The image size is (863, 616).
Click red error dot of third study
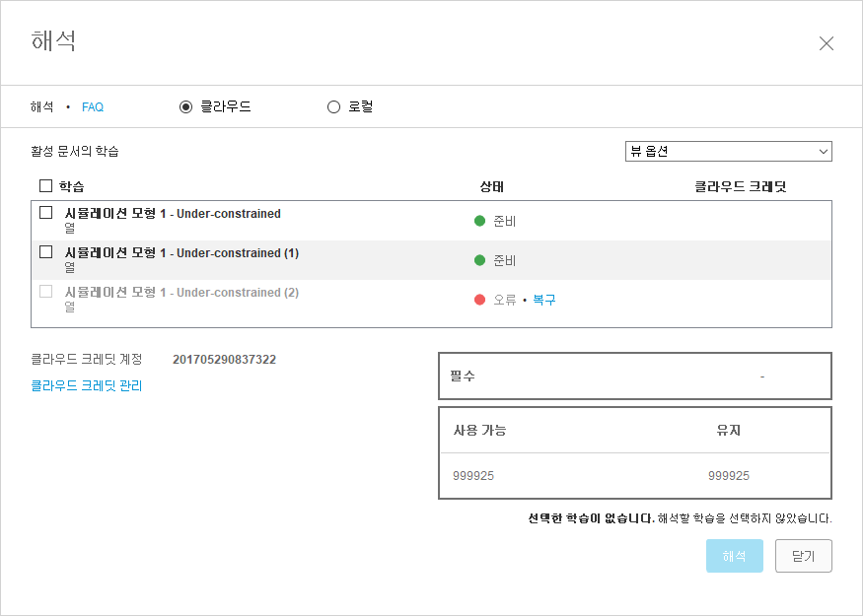[x=479, y=300]
